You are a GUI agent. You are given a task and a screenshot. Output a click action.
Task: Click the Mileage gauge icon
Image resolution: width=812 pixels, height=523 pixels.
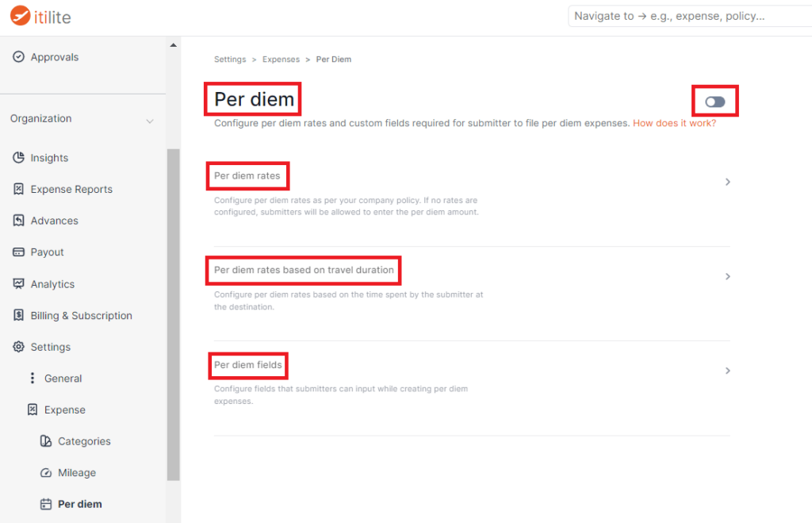coord(46,473)
